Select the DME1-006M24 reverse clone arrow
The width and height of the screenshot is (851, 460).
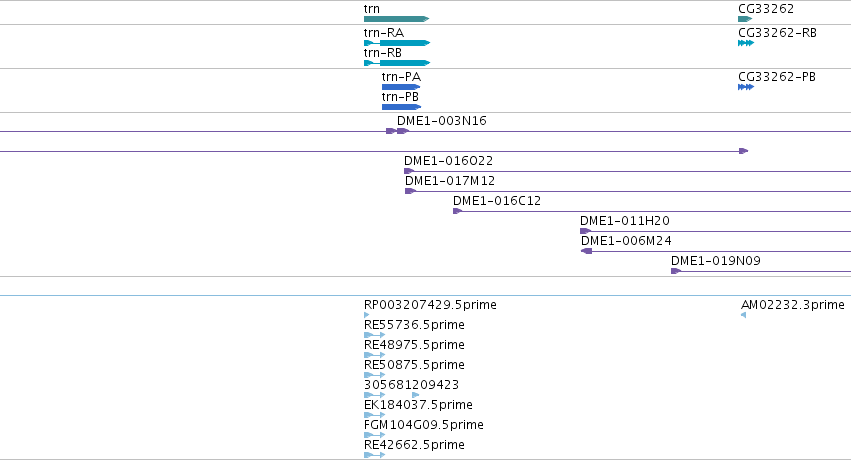point(586,251)
